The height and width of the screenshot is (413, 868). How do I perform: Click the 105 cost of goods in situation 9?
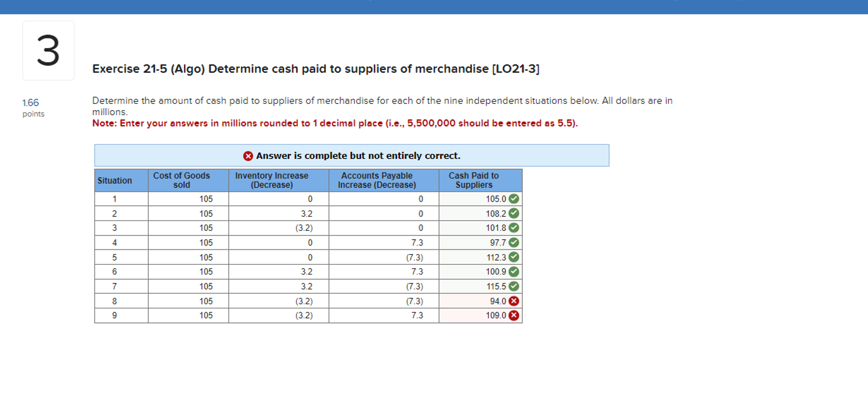tap(206, 316)
